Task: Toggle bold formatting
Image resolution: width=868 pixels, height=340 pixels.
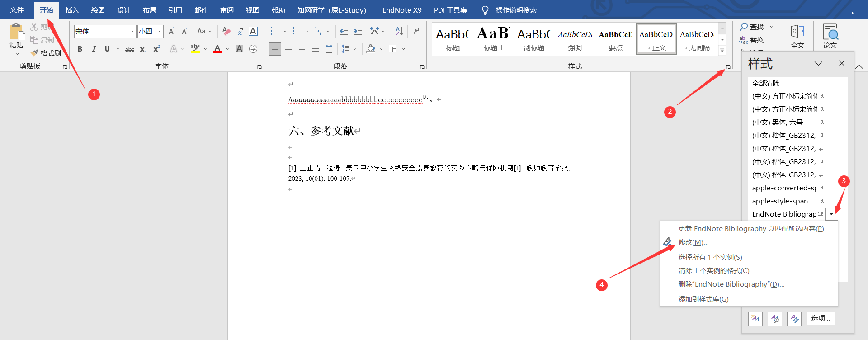Action: 80,49
